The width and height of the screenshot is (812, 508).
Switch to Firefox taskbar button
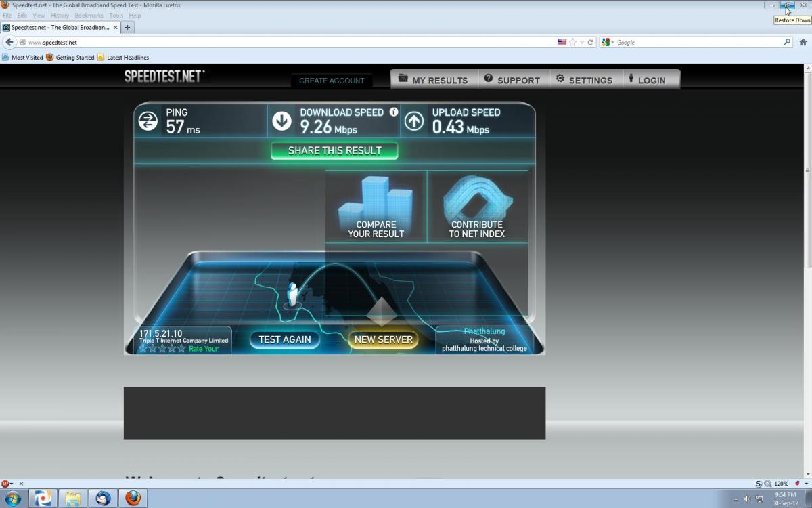pyautogui.click(x=133, y=499)
